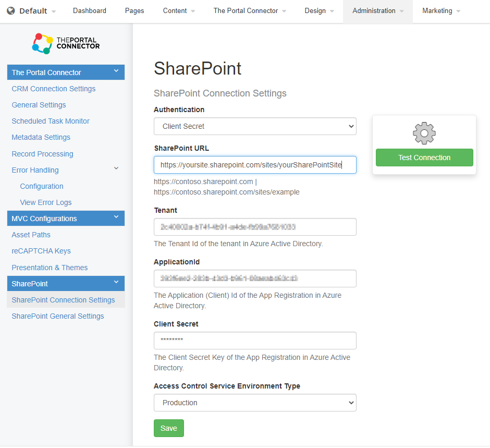490x448 pixels.
Task: Click the example URL hint text
Action: [x=227, y=187]
